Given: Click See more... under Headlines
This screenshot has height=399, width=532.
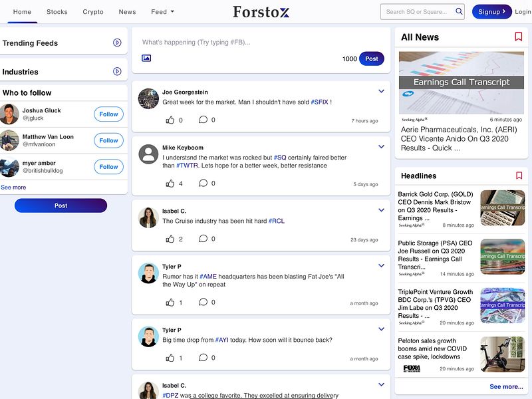Looking at the screenshot, I should coord(506,386).
